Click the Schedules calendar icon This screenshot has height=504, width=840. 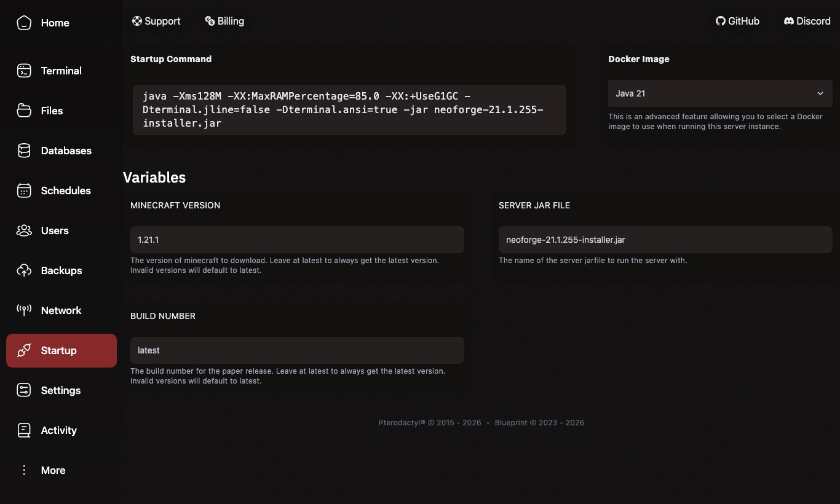click(x=24, y=191)
